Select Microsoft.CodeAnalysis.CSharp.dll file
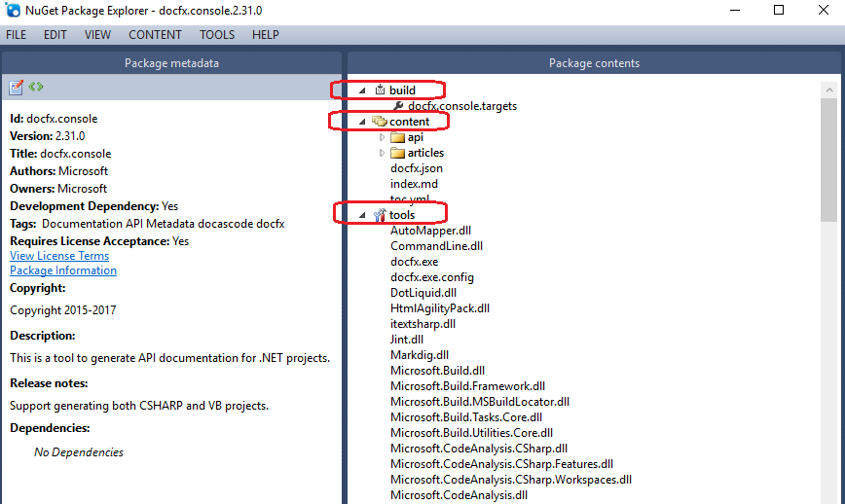The height and width of the screenshot is (504, 845). pyautogui.click(x=479, y=450)
